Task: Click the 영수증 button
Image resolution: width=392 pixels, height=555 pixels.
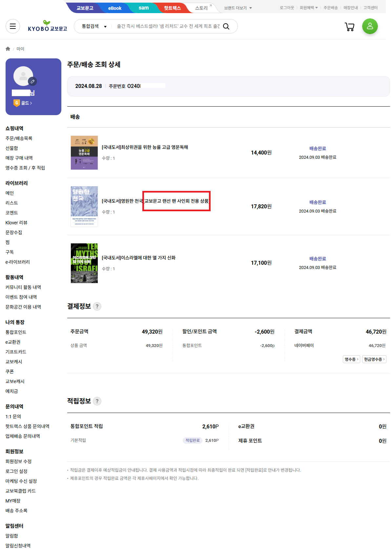Action: (351, 359)
